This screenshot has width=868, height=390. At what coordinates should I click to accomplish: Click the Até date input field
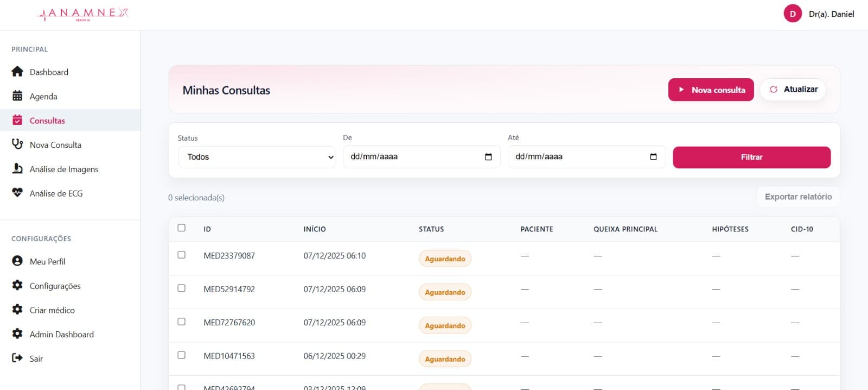pos(586,157)
